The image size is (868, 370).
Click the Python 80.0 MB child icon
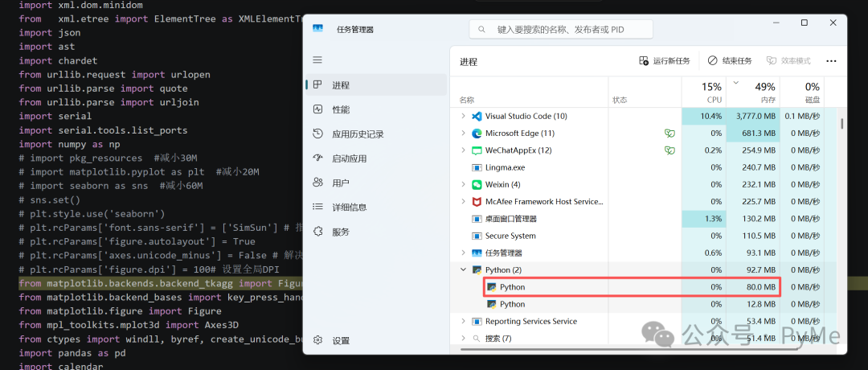[491, 287]
